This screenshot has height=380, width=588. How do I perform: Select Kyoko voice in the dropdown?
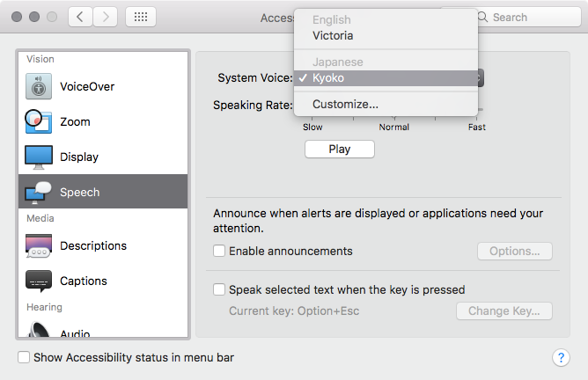click(x=328, y=78)
